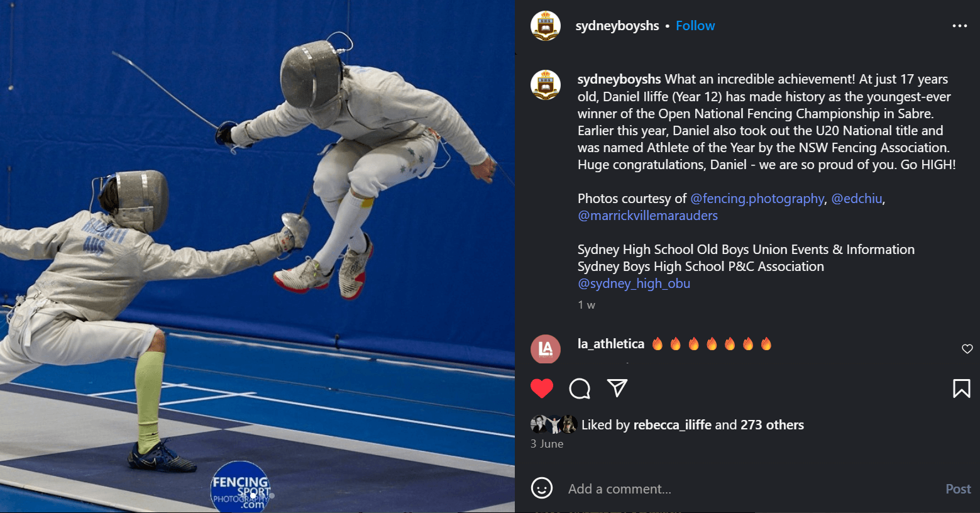Open la_athletica profile avatar
Screen dimensions: 980x513
(546, 349)
